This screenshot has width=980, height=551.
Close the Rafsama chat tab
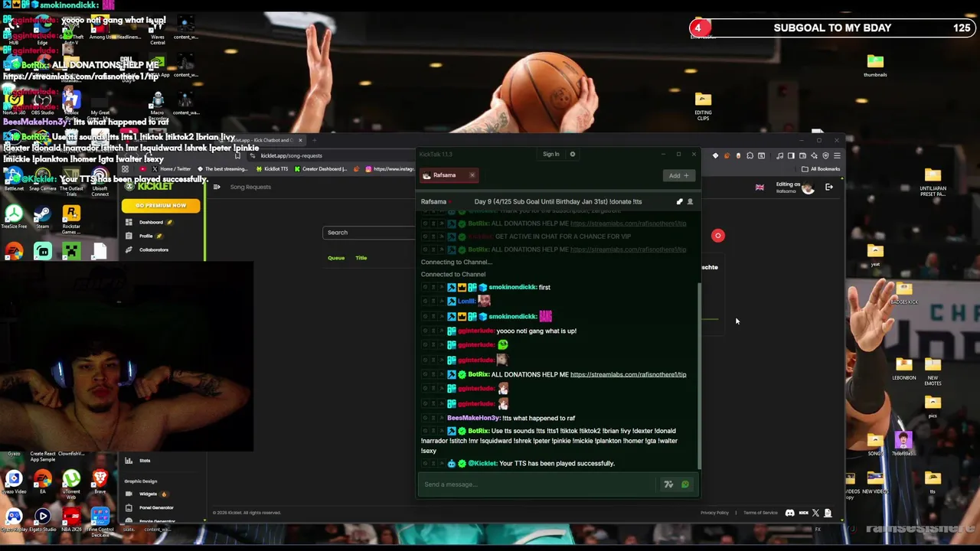tap(472, 175)
